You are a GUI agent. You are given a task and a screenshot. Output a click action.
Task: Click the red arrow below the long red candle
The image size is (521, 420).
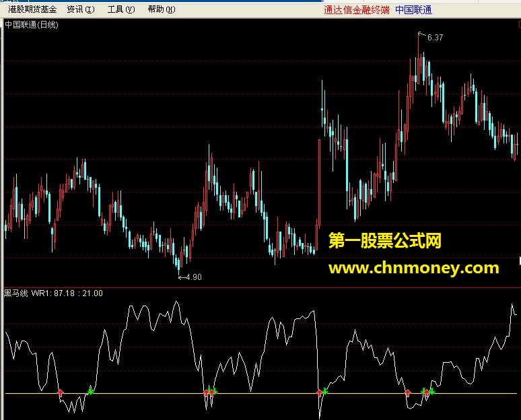pyautogui.click(x=319, y=394)
